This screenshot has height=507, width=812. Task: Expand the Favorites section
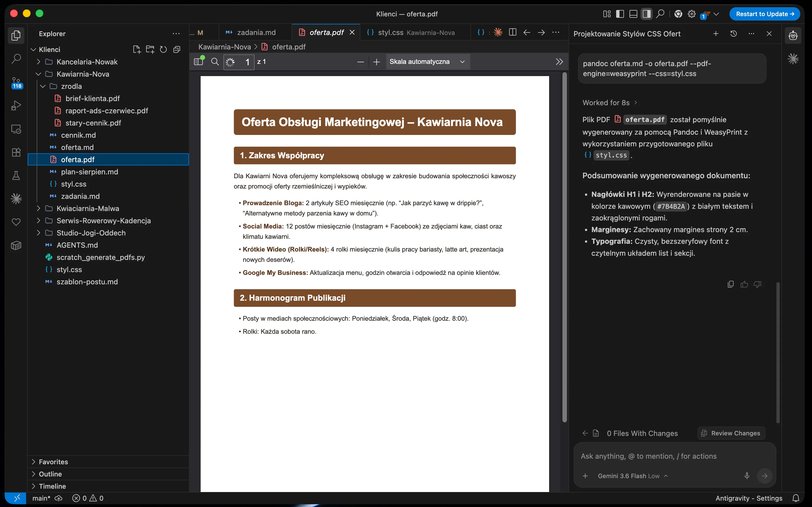(108, 462)
